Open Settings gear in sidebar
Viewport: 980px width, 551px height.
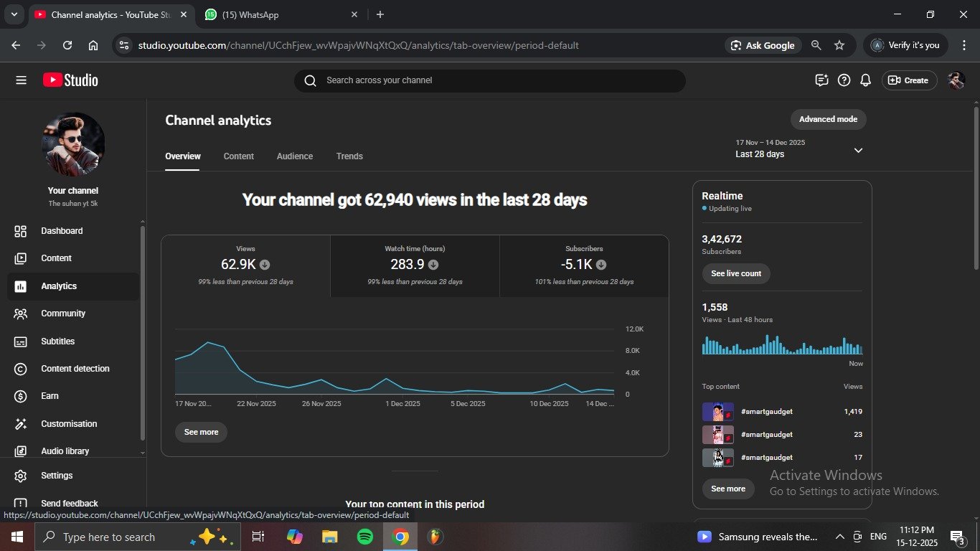(x=21, y=476)
